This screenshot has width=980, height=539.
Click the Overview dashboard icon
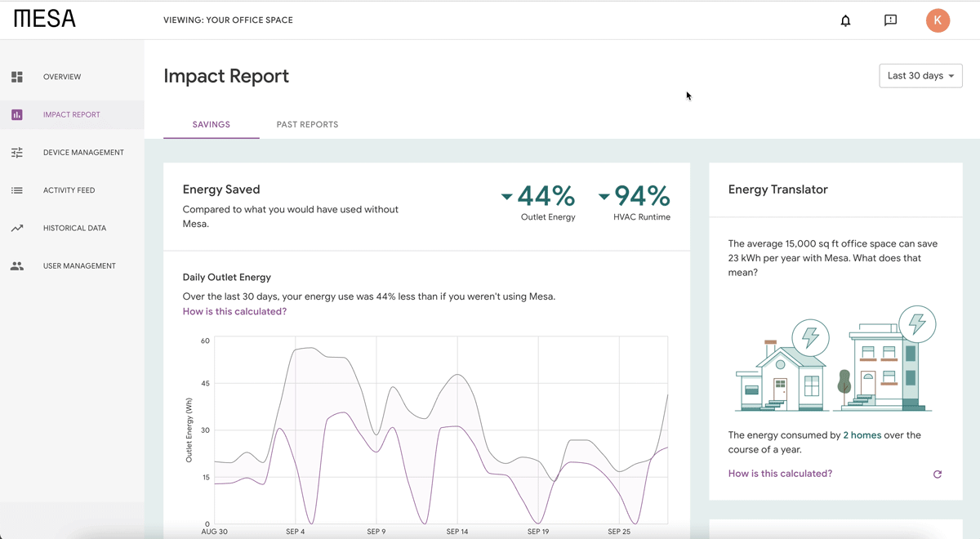[x=17, y=77]
